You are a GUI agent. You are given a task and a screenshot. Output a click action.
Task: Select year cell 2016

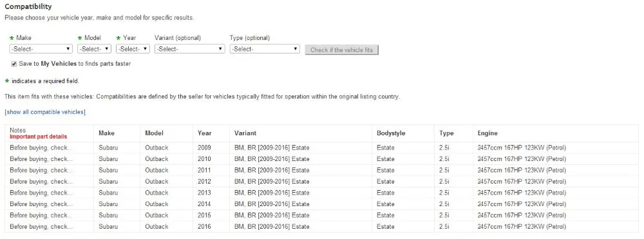point(204,227)
